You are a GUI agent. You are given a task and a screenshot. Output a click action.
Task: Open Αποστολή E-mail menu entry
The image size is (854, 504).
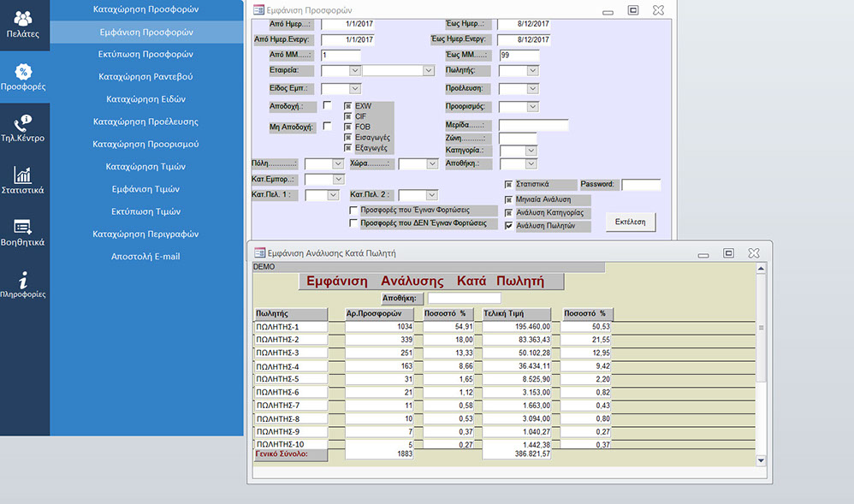145,257
